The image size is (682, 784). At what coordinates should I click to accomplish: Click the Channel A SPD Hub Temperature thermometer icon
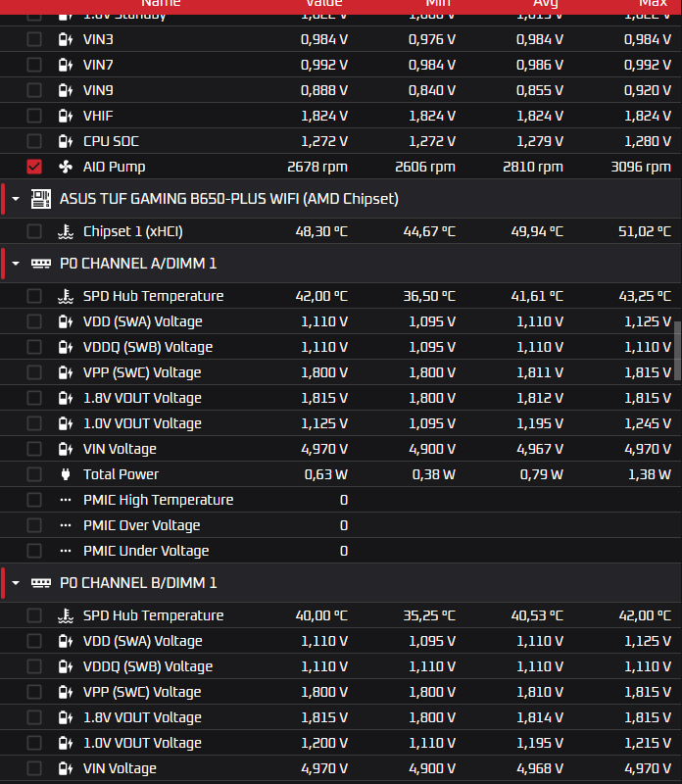(x=66, y=296)
